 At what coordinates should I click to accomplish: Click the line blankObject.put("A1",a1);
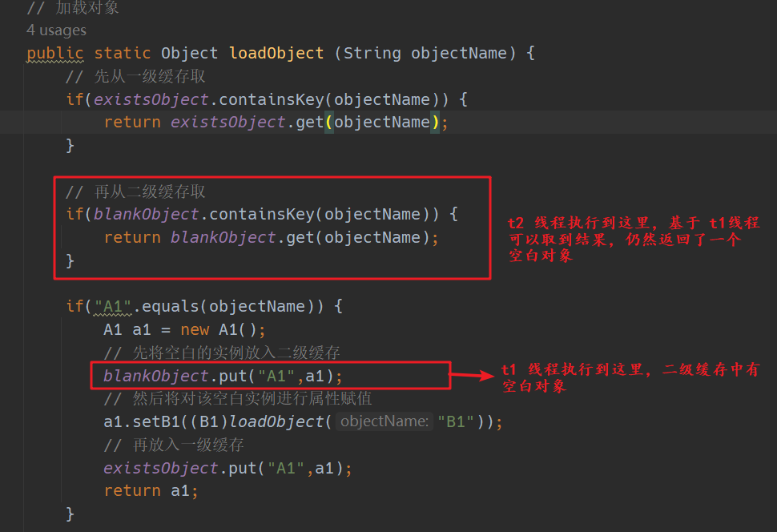click(223, 376)
